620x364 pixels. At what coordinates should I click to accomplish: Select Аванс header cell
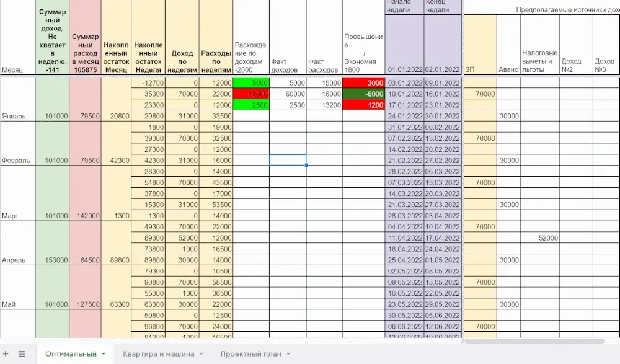coord(508,44)
